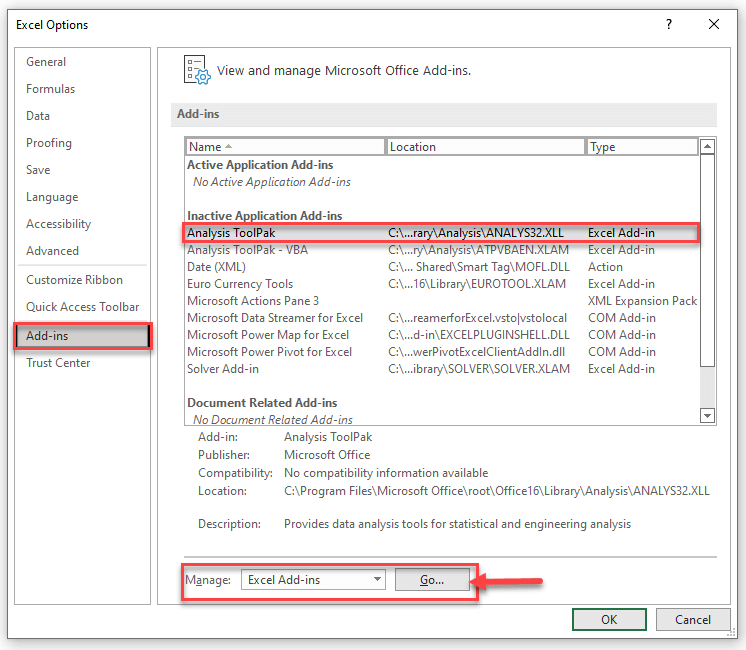746x650 pixels.
Task: Select the Analysis ToolPak add-in row
Action: point(442,233)
